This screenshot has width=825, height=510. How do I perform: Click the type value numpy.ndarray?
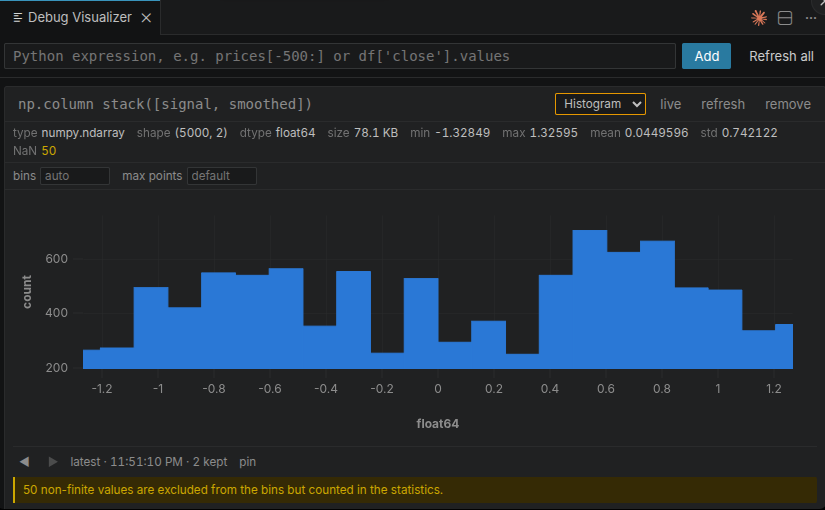[83, 133]
